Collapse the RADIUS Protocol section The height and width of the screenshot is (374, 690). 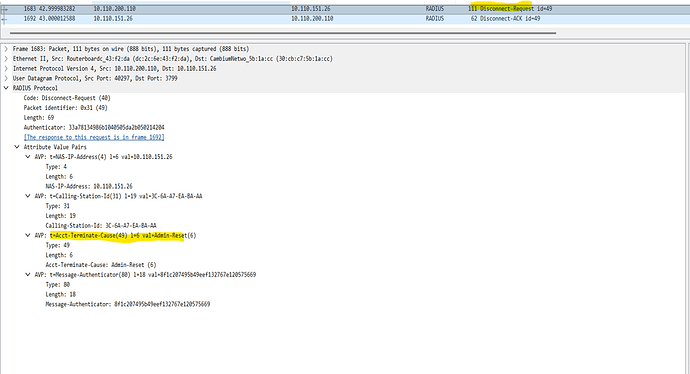pos(6,88)
